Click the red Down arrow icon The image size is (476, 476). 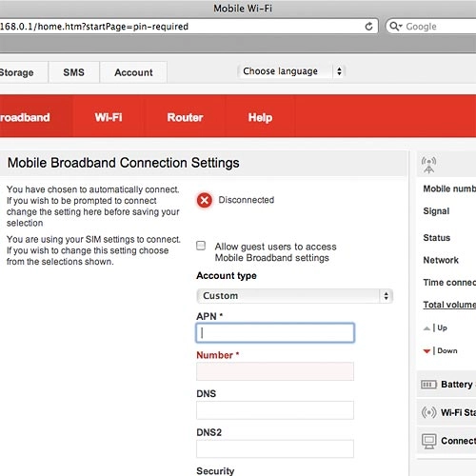(x=426, y=351)
